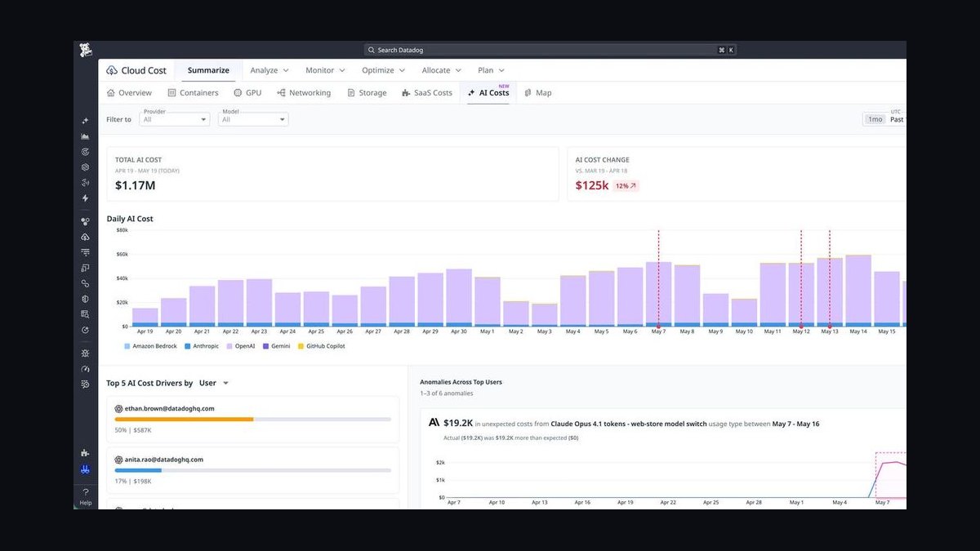Open the bug icon in the sidebar

86,353
